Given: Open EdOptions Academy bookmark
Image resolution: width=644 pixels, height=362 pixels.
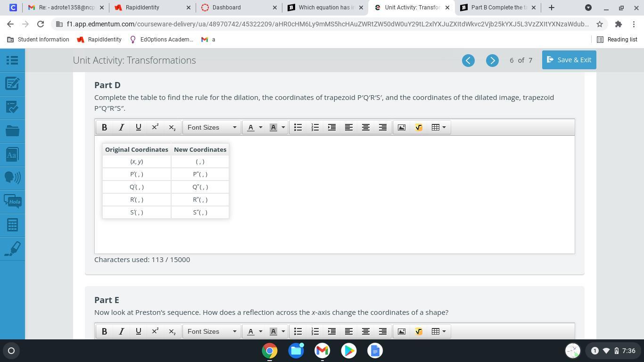Looking at the screenshot, I should (161, 40).
